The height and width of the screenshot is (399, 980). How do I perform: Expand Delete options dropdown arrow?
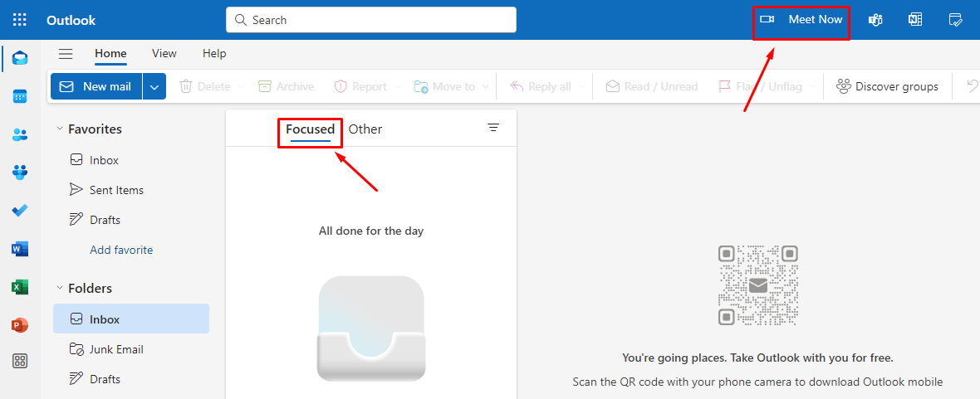242,87
